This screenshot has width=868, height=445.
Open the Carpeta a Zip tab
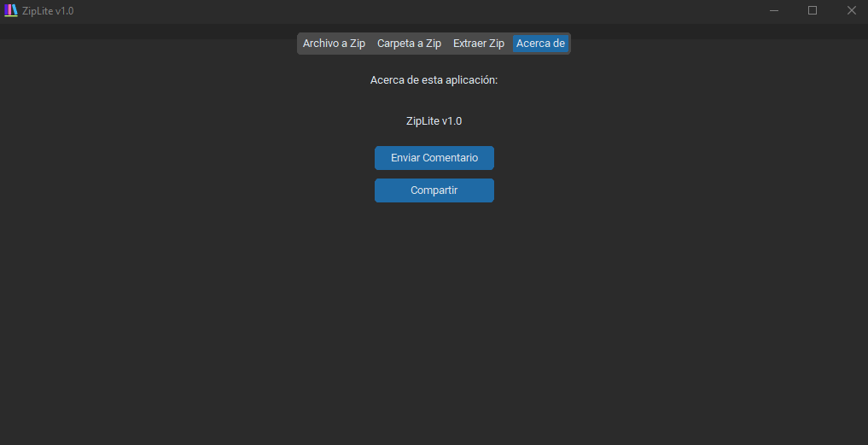point(409,44)
